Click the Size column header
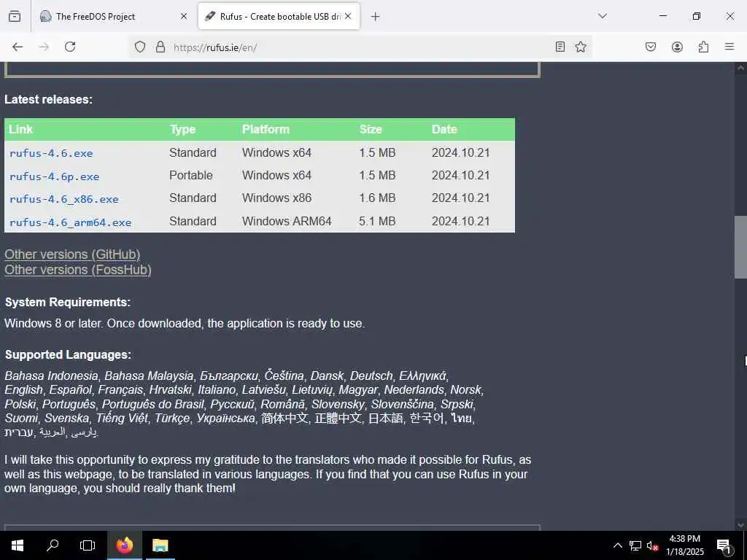This screenshot has width=747, height=560. [x=371, y=130]
